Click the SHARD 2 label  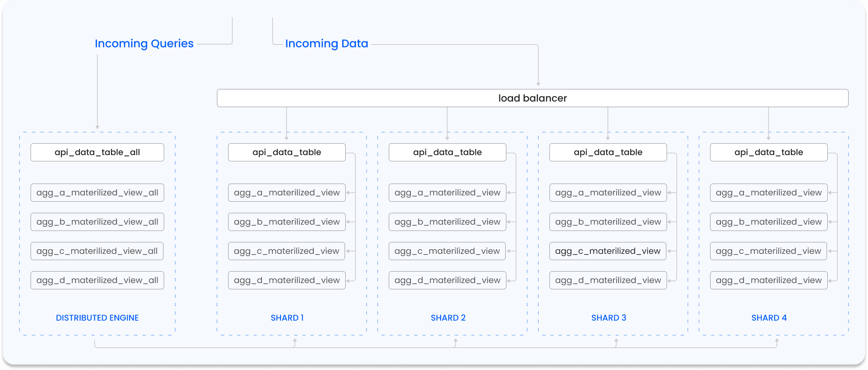[448, 318]
